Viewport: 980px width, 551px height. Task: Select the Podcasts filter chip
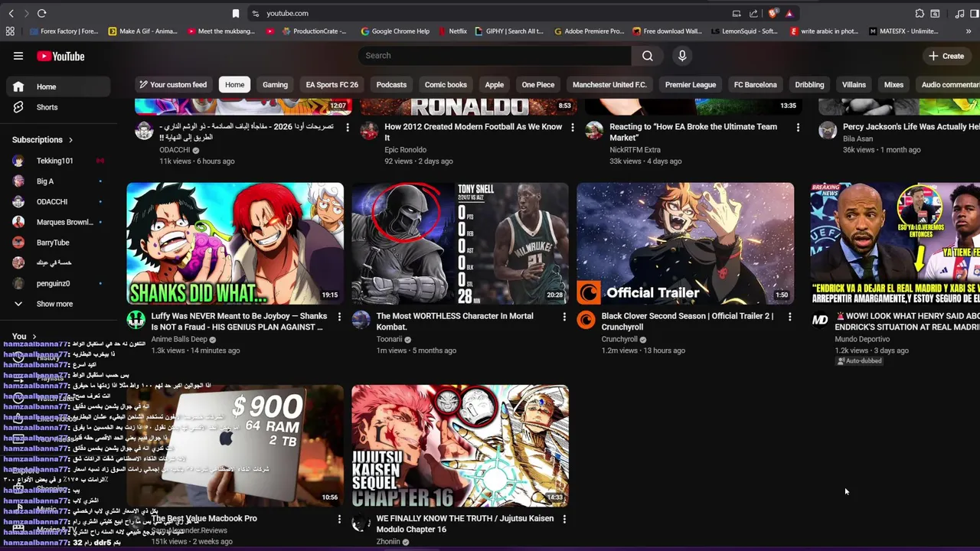click(x=391, y=85)
